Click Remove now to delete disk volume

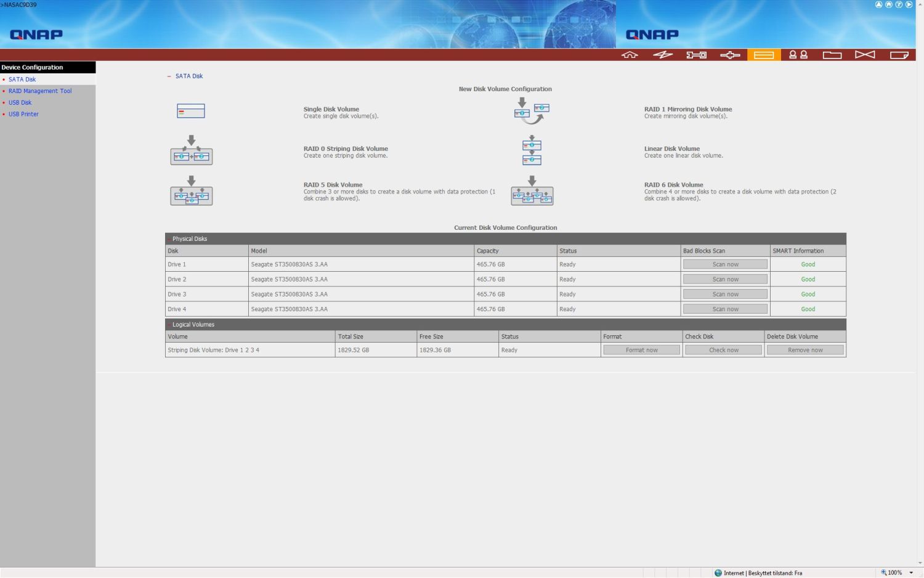[x=805, y=350]
